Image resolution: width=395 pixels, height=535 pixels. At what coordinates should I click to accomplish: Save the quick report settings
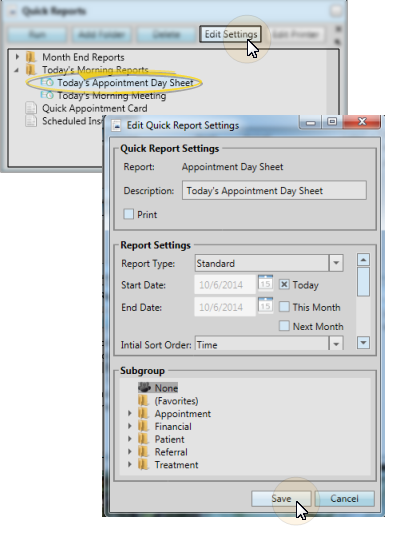(x=281, y=498)
